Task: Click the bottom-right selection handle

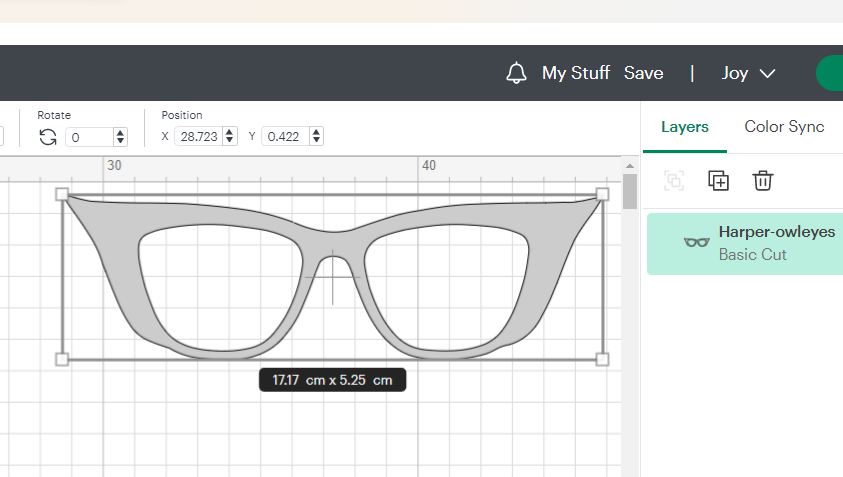Action: tap(602, 359)
